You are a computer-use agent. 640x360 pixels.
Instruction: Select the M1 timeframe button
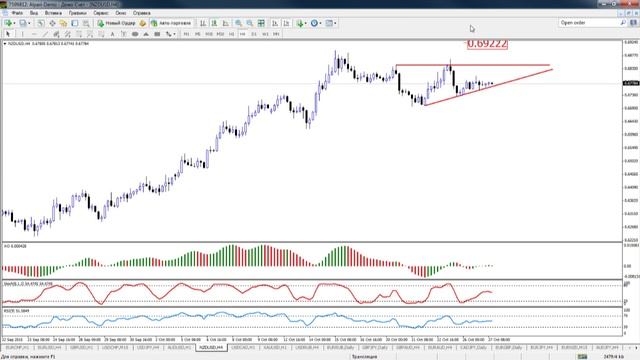click(187, 34)
